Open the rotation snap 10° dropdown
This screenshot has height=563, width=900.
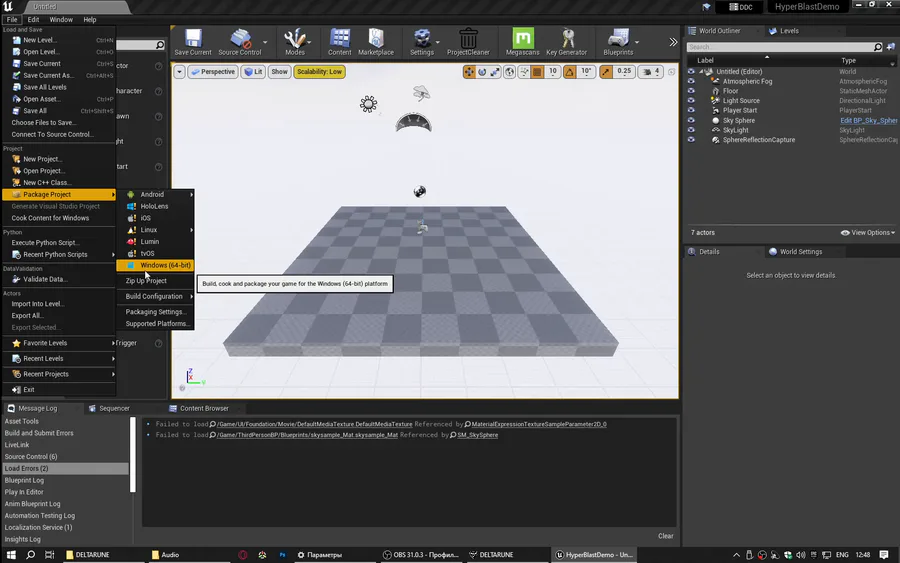(x=585, y=72)
